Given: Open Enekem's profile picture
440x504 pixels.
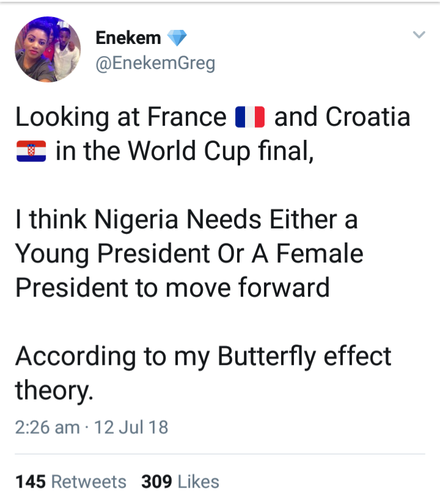Looking at the screenshot, I should click(x=47, y=50).
